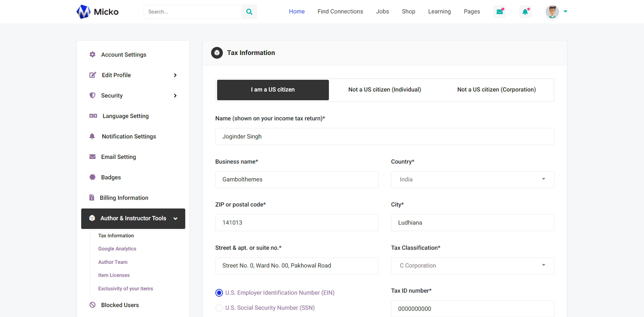Click the Business name input field

pyautogui.click(x=297, y=179)
